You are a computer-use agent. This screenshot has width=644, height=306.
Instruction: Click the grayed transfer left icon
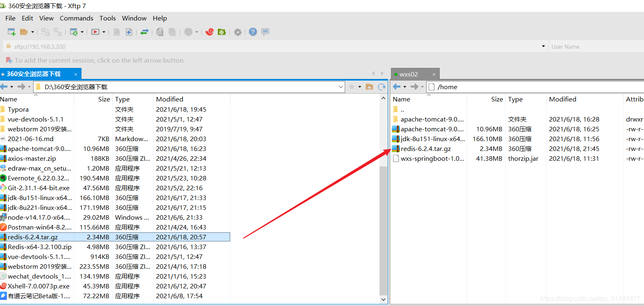click(x=117, y=32)
